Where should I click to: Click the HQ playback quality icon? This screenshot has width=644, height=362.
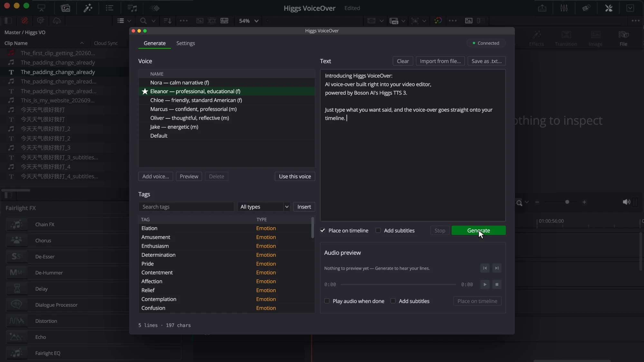point(394,21)
